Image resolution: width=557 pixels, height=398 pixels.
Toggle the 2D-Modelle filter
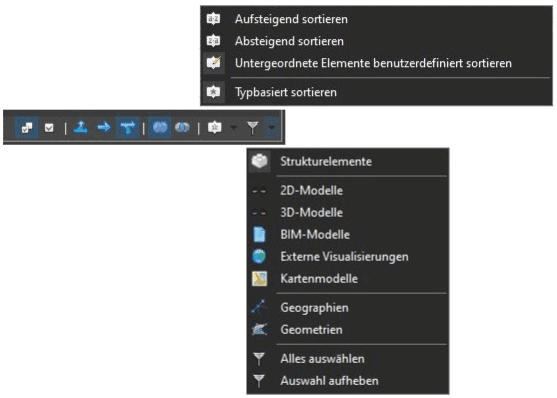348,190
